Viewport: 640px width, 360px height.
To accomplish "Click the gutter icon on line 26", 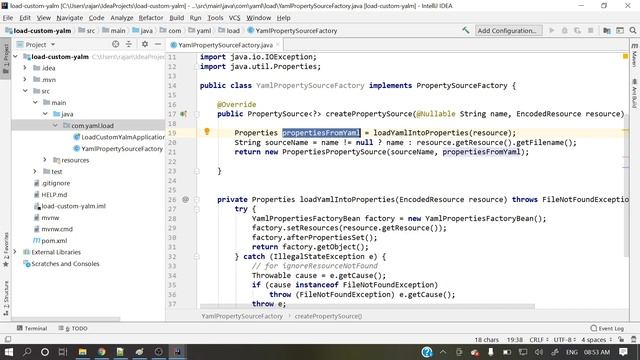I will point(185,199).
